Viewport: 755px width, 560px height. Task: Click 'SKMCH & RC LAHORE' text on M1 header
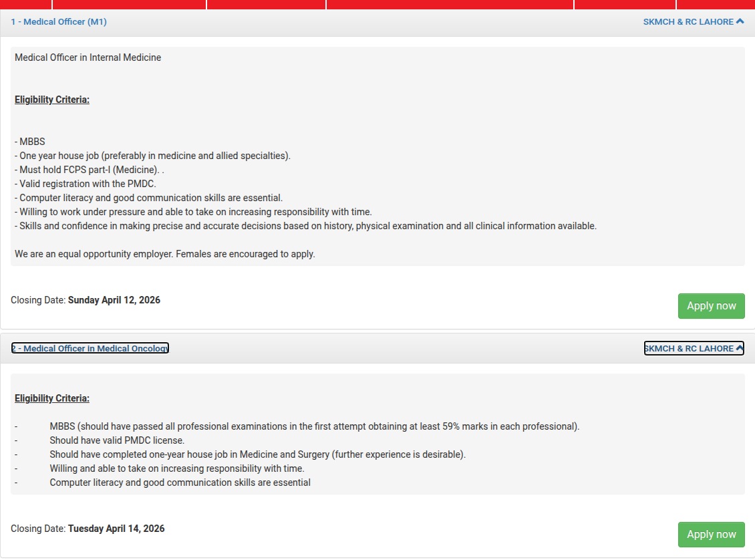688,21
